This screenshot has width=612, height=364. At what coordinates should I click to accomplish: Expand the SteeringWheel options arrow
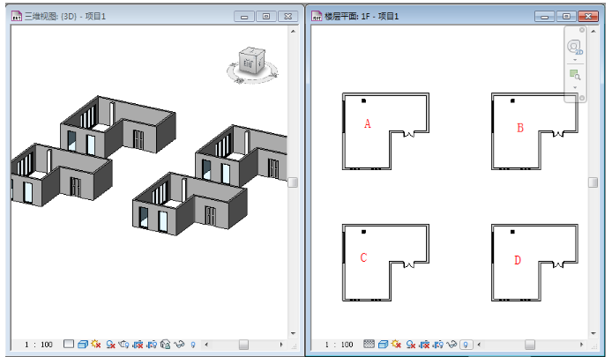click(x=575, y=60)
